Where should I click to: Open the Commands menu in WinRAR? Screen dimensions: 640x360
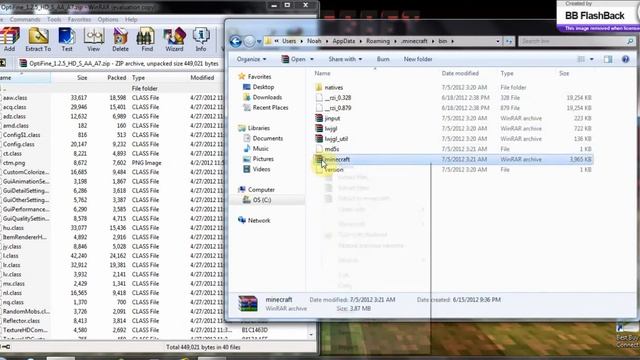tap(25, 19)
